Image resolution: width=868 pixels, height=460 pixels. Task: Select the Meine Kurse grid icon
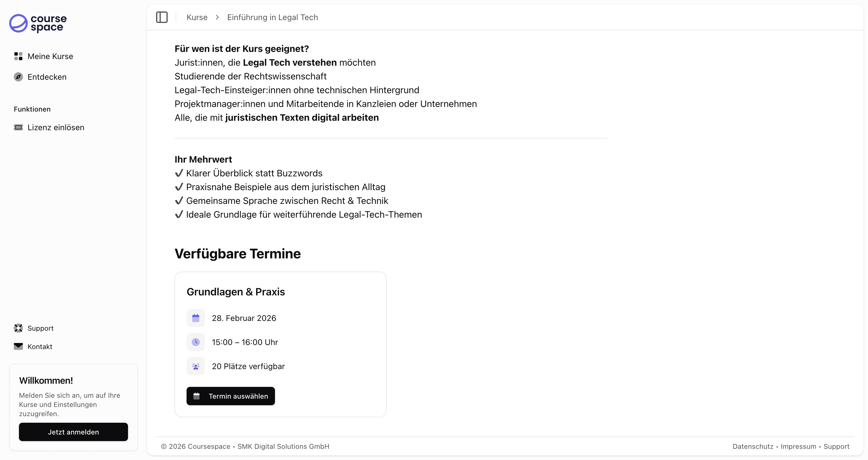coord(18,56)
